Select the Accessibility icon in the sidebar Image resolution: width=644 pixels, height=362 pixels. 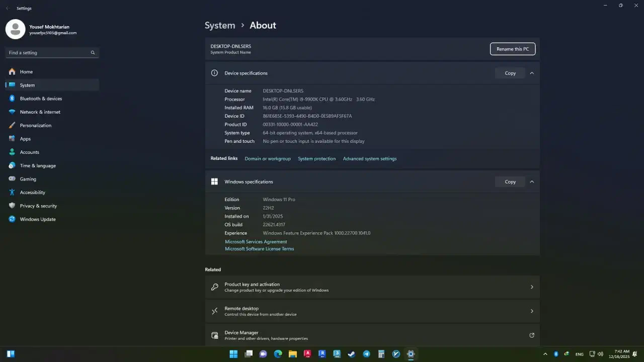[x=12, y=192]
